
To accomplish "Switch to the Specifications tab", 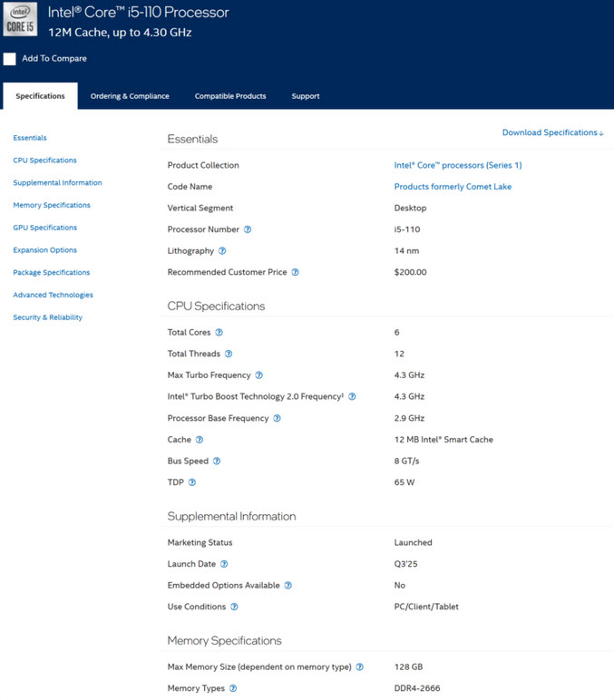I will (40, 96).
